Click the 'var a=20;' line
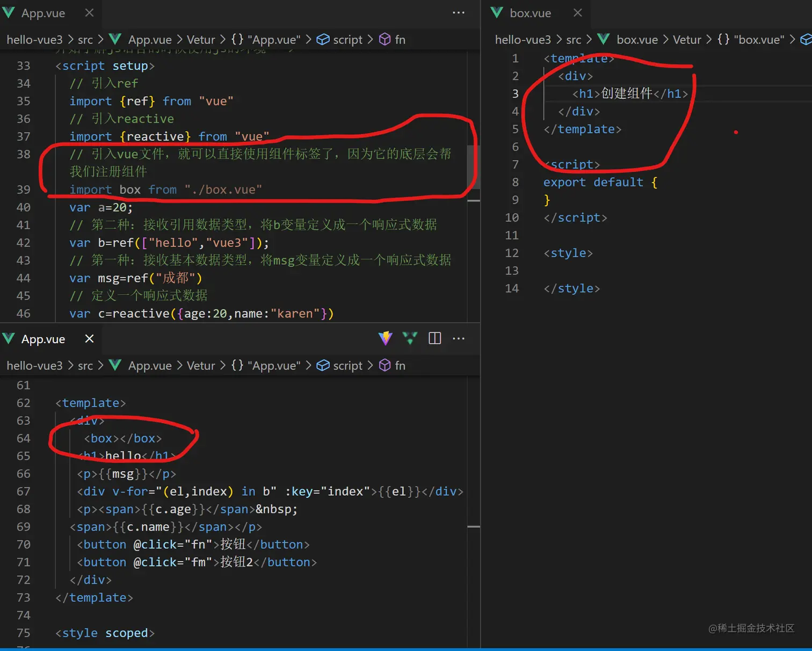Image resolution: width=812 pixels, height=651 pixels. (x=101, y=207)
